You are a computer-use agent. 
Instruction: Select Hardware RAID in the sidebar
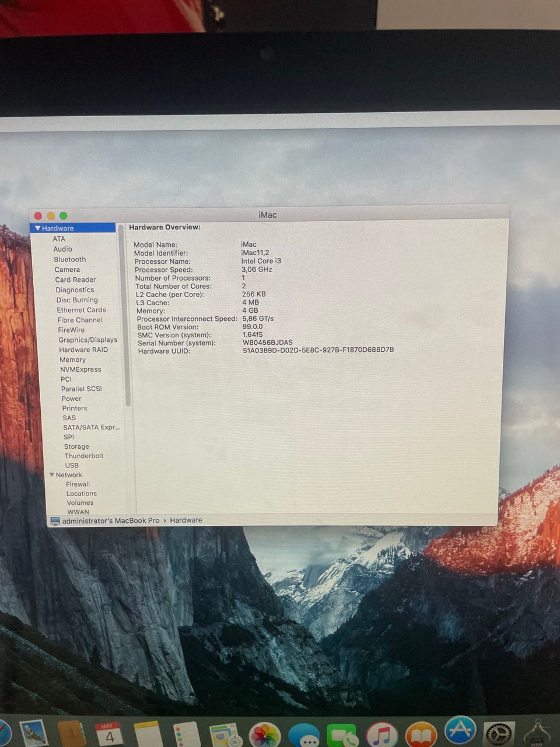click(83, 350)
